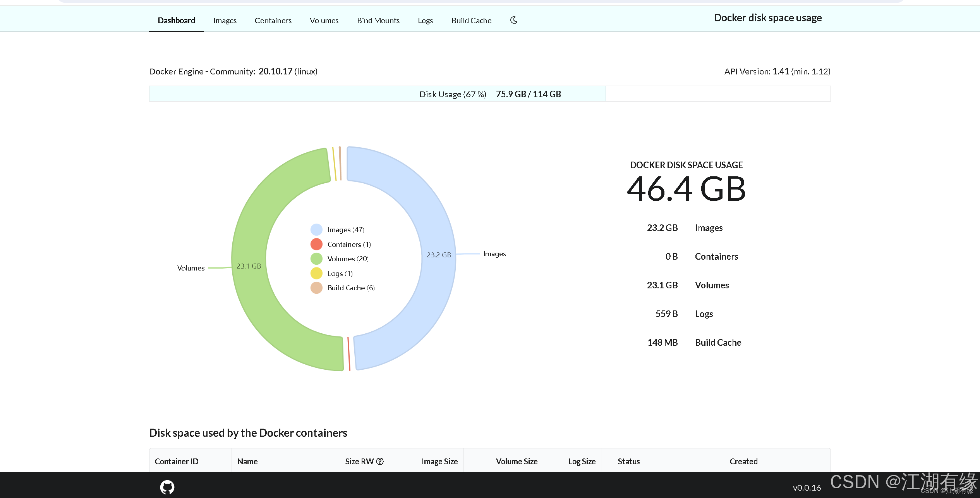The height and width of the screenshot is (498, 980).
Task: Click the 46.4 GB total usage value
Action: pyautogui.click(x=686, y=189)
